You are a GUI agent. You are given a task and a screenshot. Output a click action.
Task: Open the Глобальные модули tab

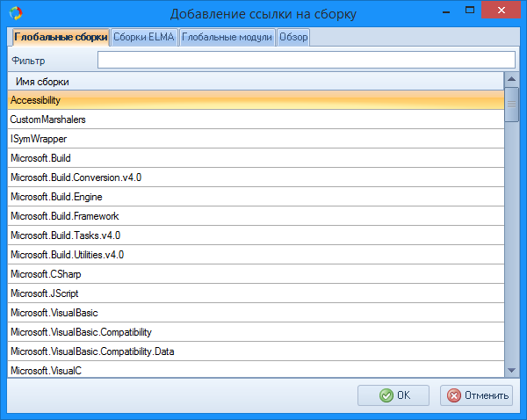227,37
